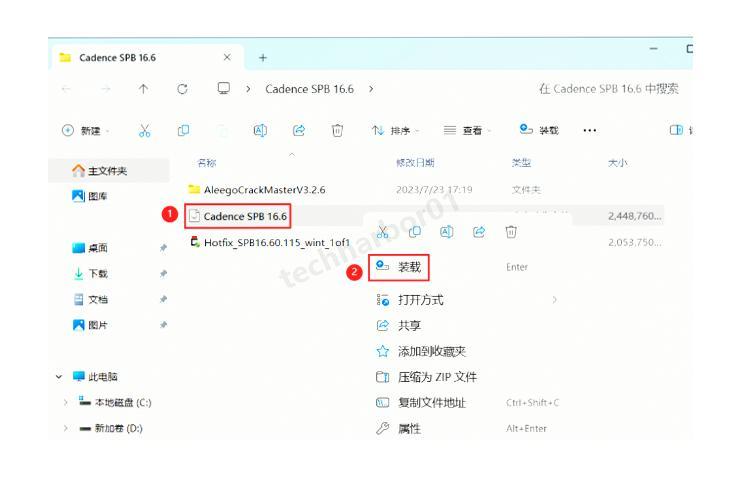Image resolution: width=741 pixels, height=477 pixels.
Task: Click the back navigation arrow
Action: 67,89
